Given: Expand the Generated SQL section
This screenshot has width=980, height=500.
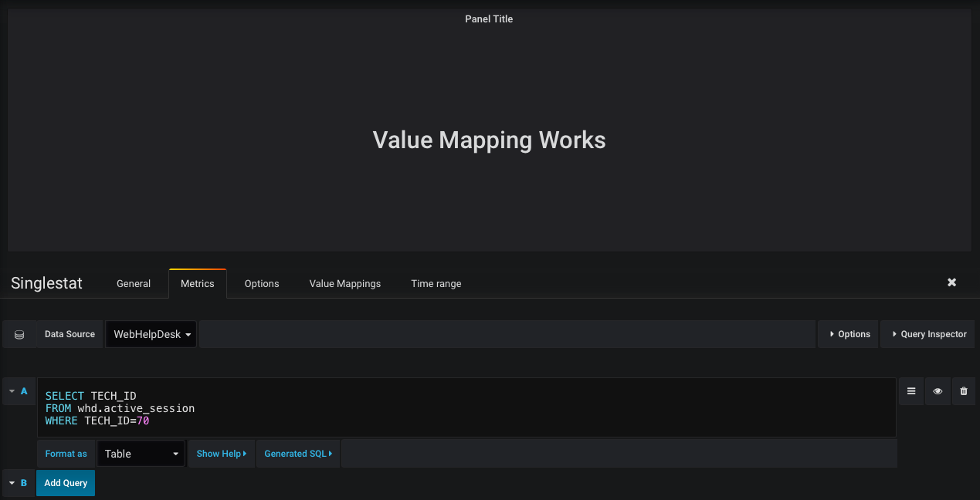Looking at the screenshot, I should 298,453.
